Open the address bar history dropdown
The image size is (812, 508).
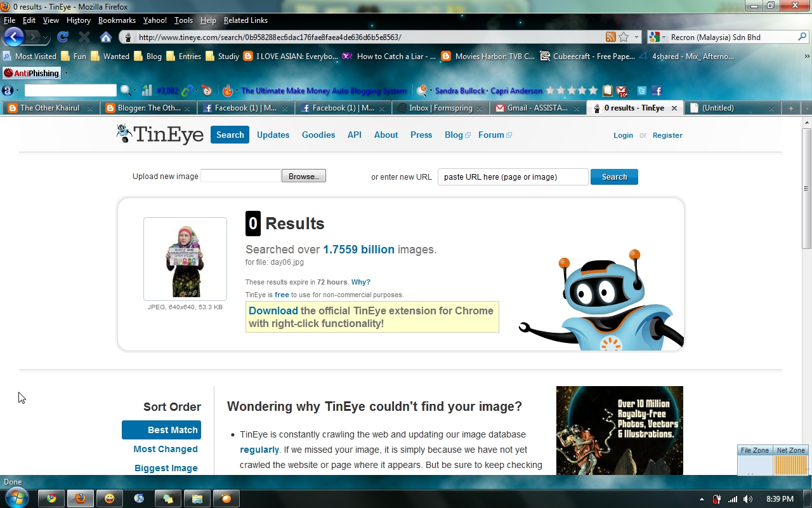(x=637, y=37)
